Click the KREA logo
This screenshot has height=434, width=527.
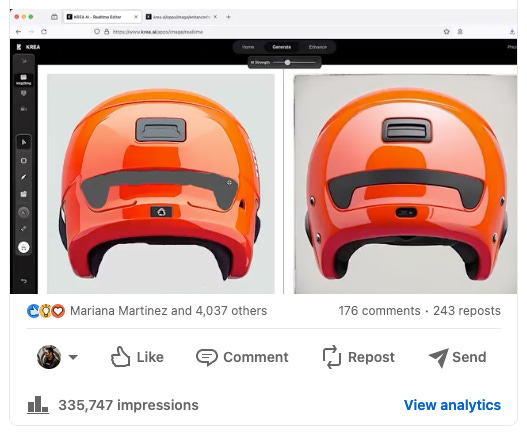(28, 47)
